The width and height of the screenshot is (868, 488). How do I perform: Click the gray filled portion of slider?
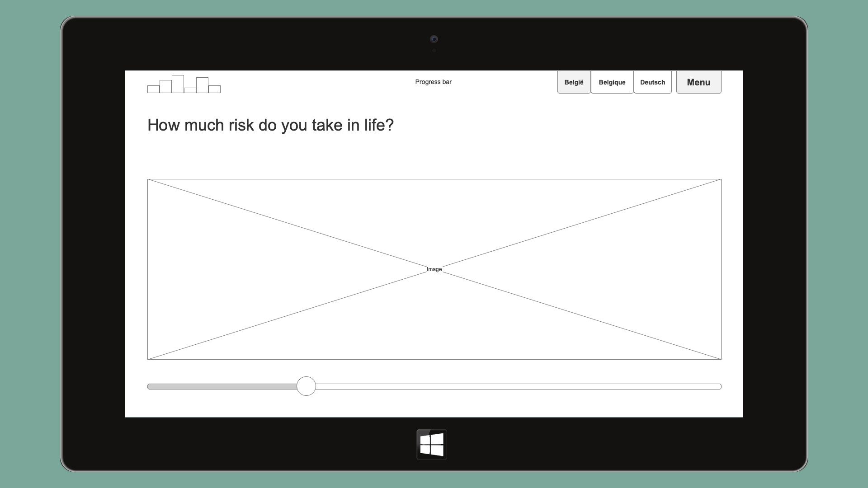point(222,386)
